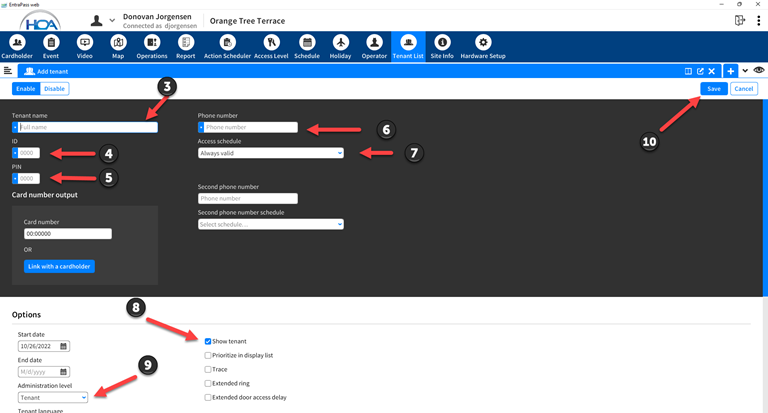The image size is (768, 413).
Task: Check the Extended door access delay option
Action: tap(208, 397)
